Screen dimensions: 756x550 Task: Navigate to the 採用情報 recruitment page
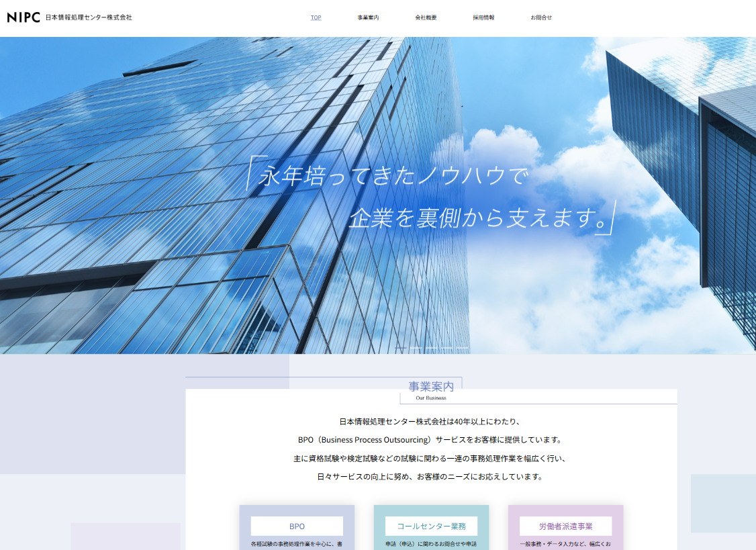[484, 17]
